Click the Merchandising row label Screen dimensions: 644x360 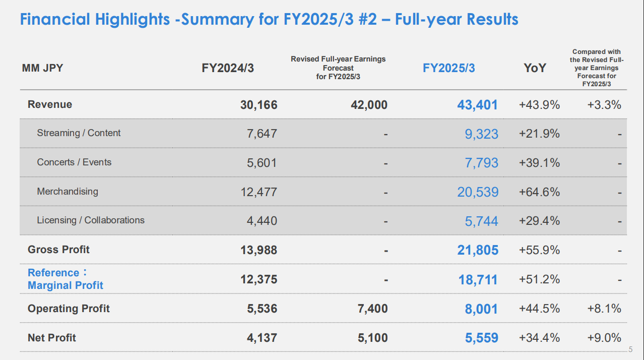(x=68, y=192)
